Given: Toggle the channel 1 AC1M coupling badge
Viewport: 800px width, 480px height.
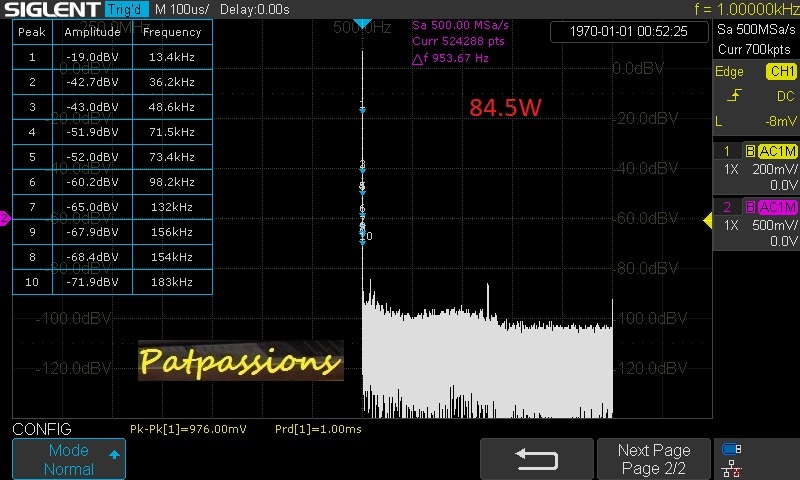Looking at the screenshot, I should point(777,151).
